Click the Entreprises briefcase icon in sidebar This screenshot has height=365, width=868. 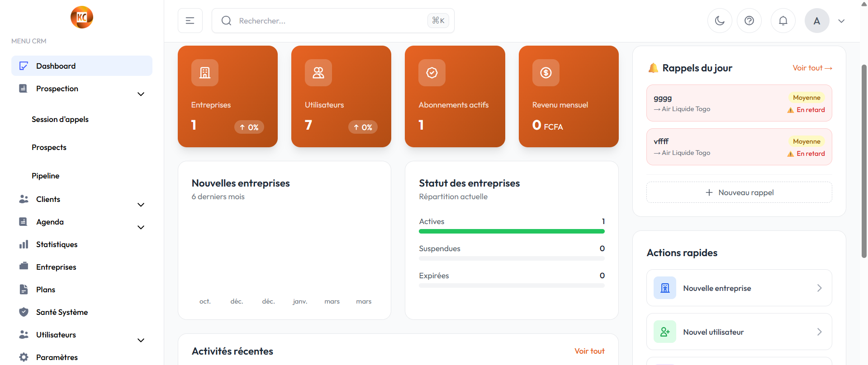click(x=24, y=267)
